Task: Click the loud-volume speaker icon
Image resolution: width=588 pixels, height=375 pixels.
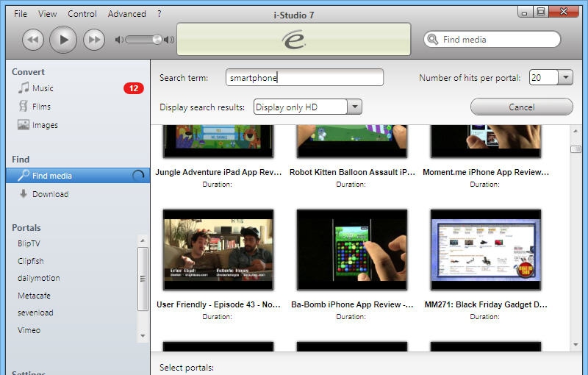Action: (x=169, y=40)
